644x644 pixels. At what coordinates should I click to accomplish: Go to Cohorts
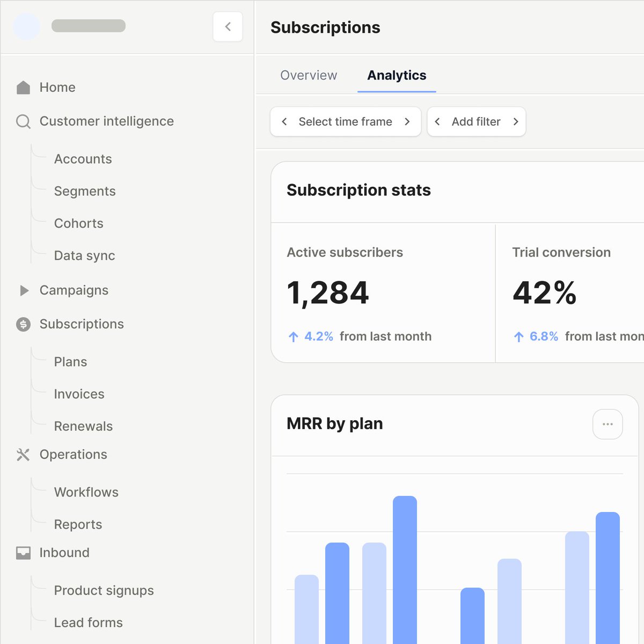[x=79, y=223]
